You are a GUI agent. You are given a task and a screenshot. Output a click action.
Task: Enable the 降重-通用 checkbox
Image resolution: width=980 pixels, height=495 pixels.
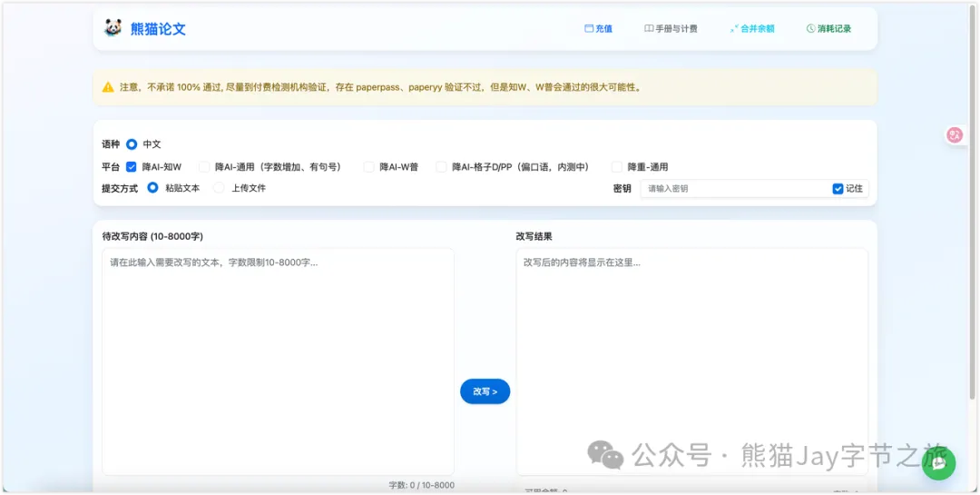(x=617, y=166)
